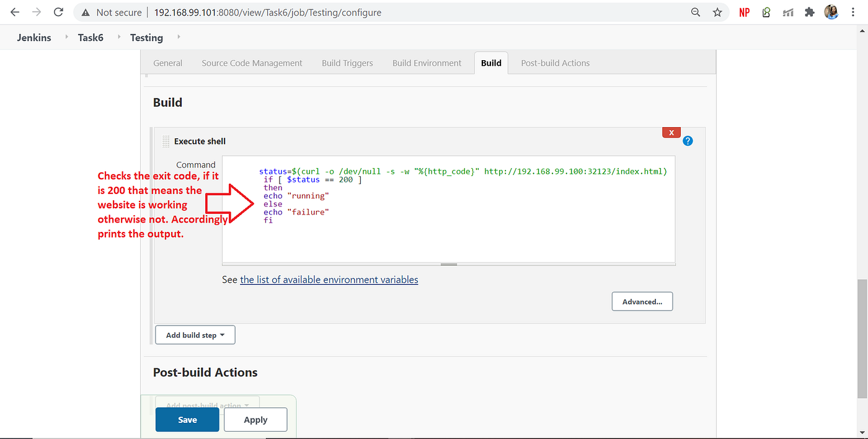Open the zoom magnifier in address bar

tap(696, 12)
